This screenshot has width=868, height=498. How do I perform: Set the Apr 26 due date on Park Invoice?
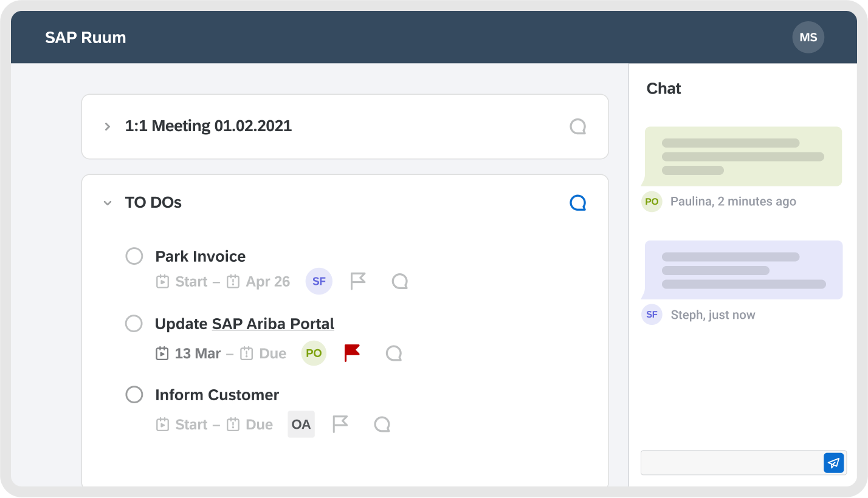click(259, 282)
